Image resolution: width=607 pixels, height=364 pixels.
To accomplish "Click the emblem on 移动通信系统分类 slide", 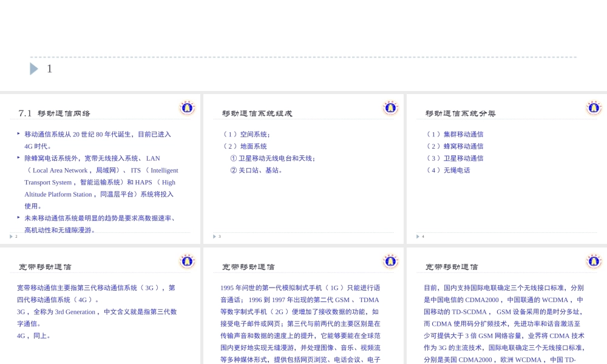I will tap(594, 107).
